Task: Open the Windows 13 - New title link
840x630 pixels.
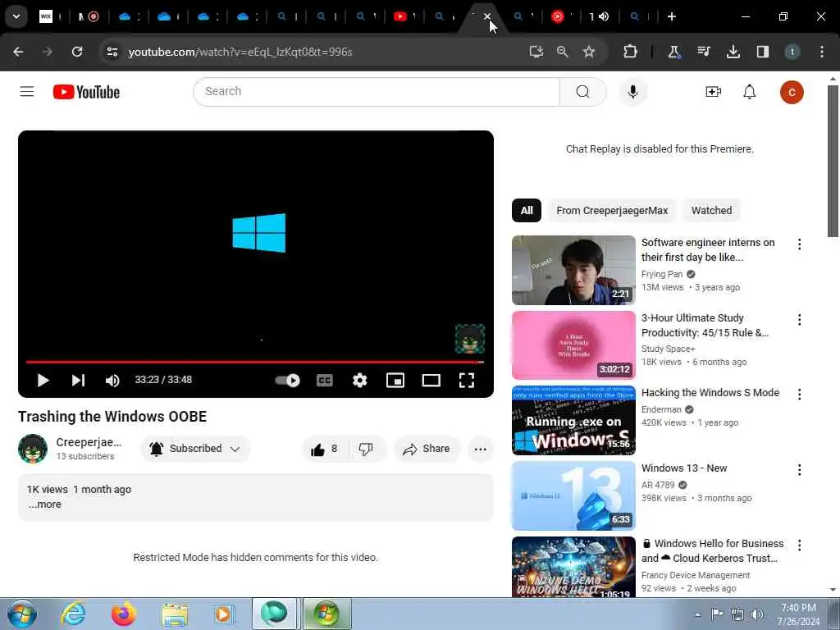Action: click(684, 468)
